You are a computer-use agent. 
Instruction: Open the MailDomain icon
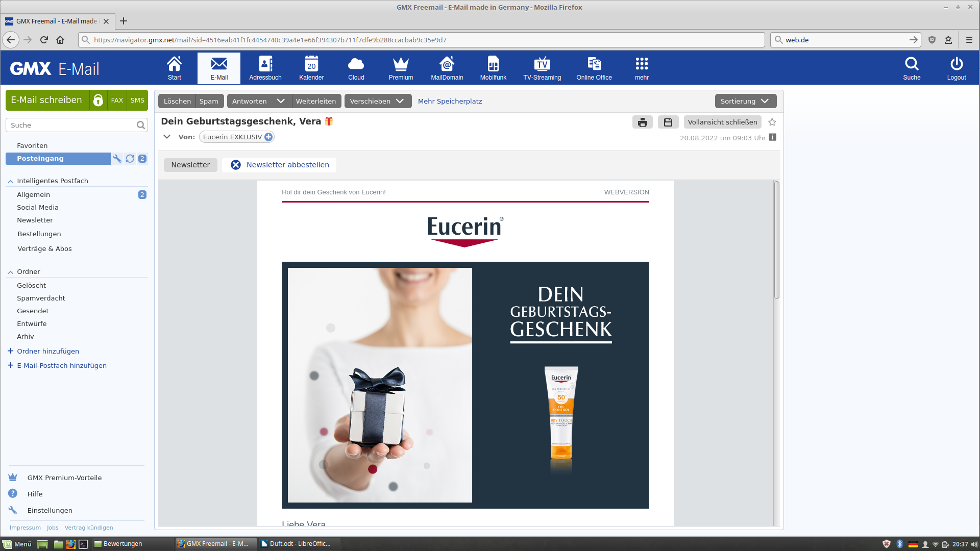[x=447, y=68]
